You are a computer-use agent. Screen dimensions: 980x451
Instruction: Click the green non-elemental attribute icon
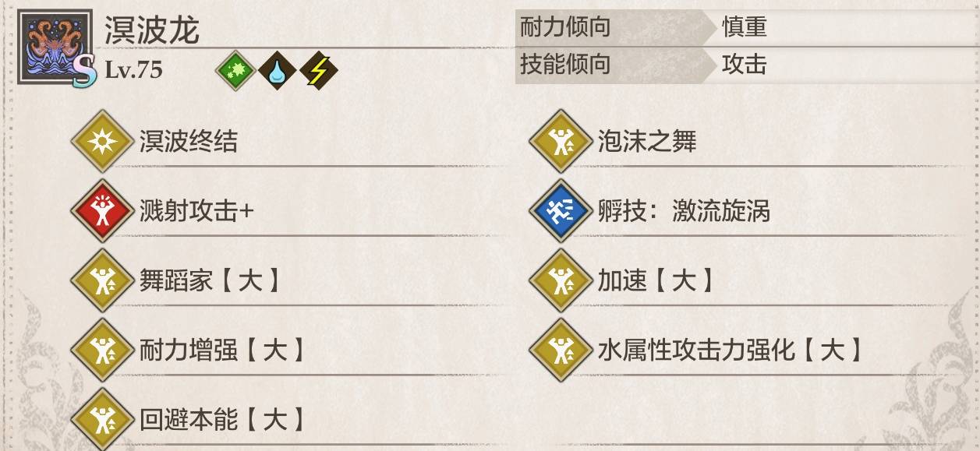[x=231, y=72]
